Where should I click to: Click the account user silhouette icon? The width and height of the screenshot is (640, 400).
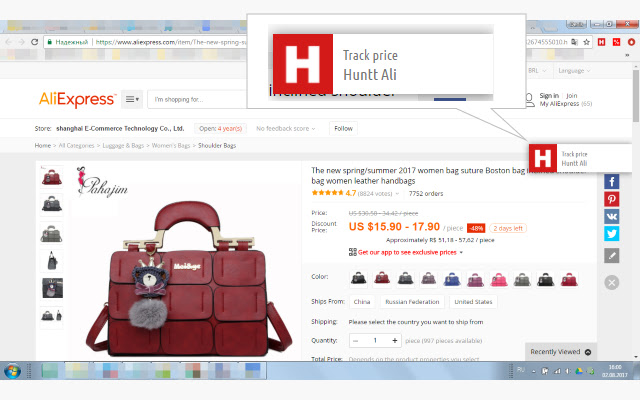point(529,100)
